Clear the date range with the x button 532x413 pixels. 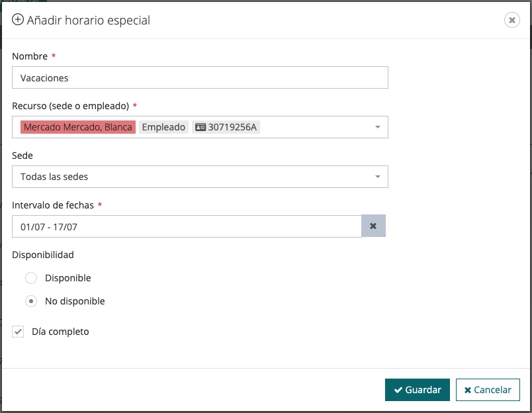coord(373,226)
